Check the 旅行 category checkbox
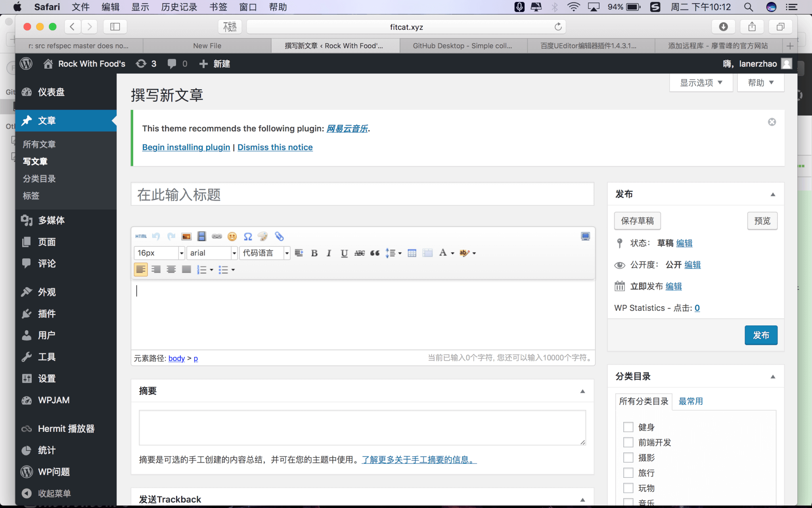The height and width of the screenshot is (508, 812). (x=628, y=473)
